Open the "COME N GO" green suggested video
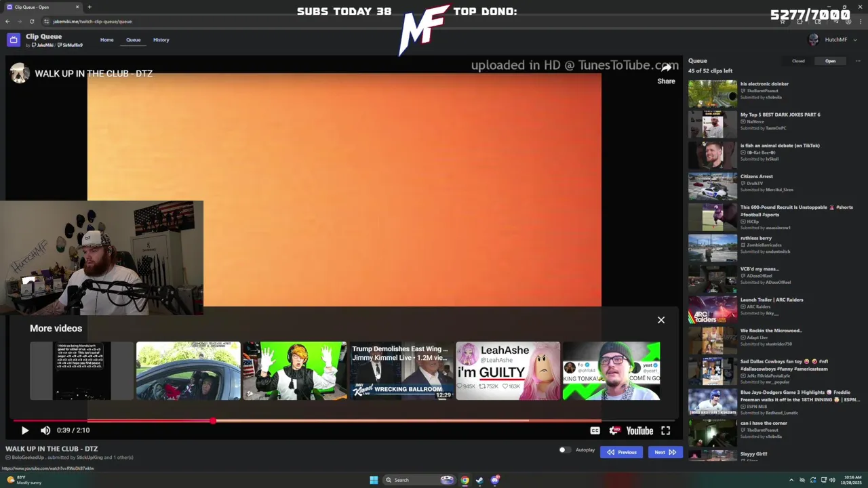The image size is (868, 488). (x=611, y=371)
